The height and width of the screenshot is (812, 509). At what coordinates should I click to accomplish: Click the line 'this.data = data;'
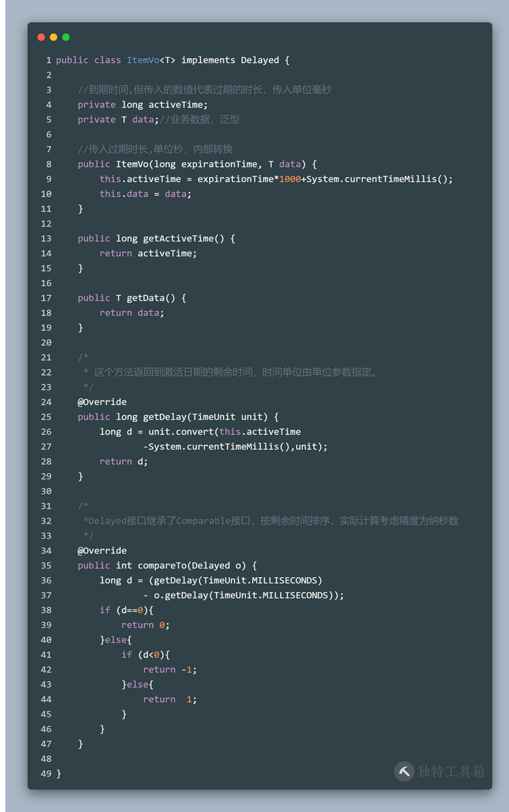pyautogui.click(x=146, y=194)
